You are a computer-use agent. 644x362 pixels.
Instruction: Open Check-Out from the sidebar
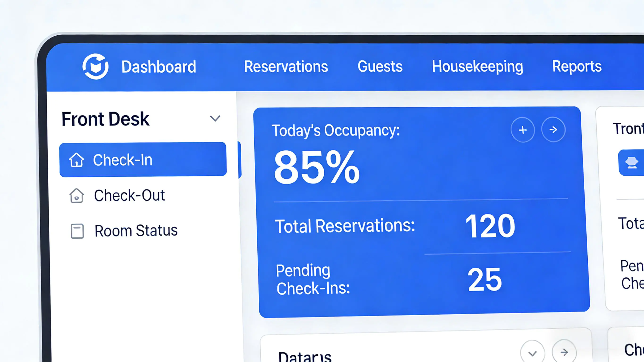click(x=129, y=195)
